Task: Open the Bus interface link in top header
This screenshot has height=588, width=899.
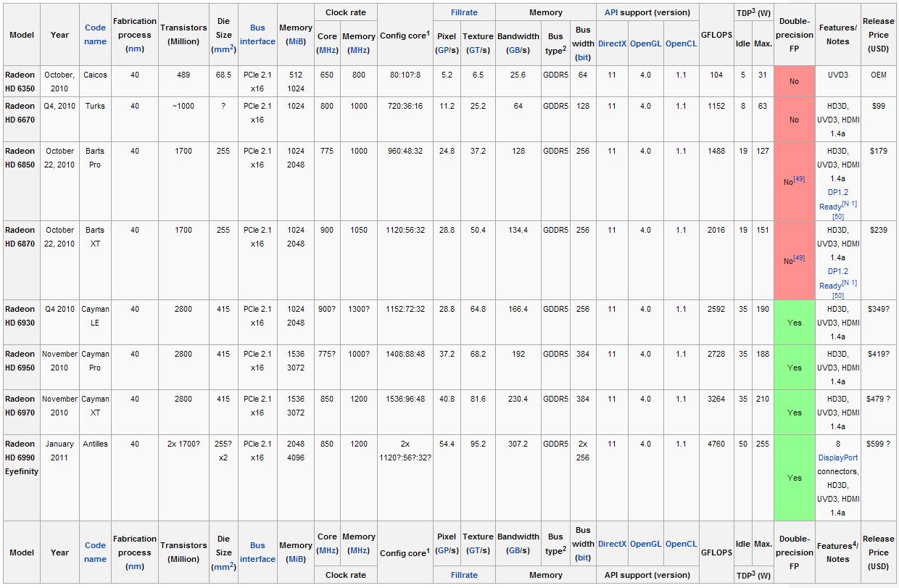Action: [x=257, y=34]
